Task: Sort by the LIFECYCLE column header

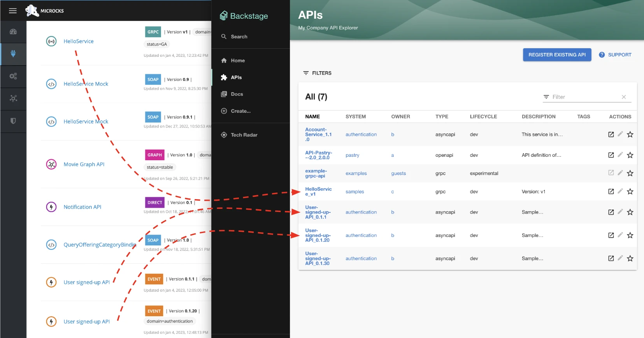Action: (x=483, y=117)
